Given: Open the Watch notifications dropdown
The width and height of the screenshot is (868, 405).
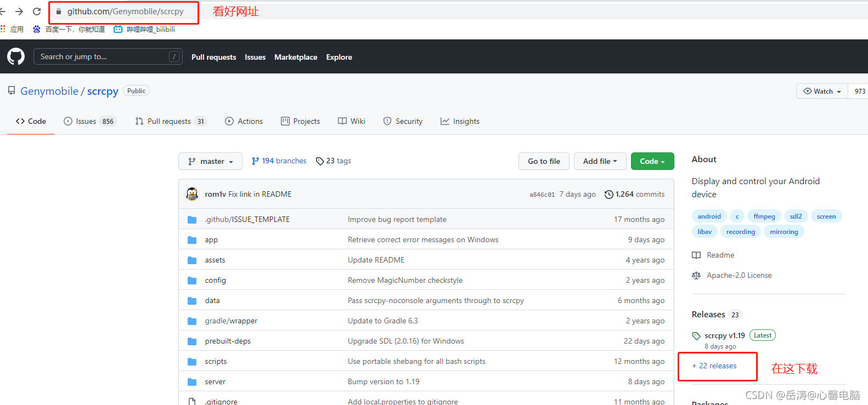Looking at the screenshot, I should [822, 91].
